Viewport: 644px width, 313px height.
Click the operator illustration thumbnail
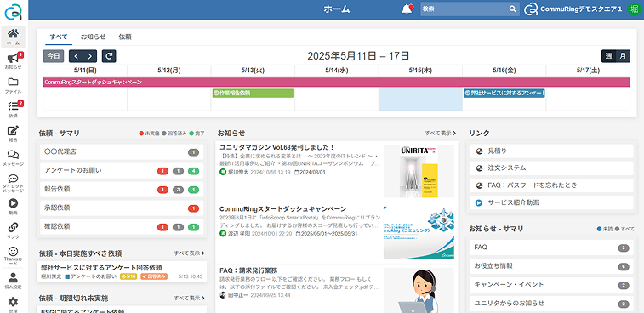[419, 290]
